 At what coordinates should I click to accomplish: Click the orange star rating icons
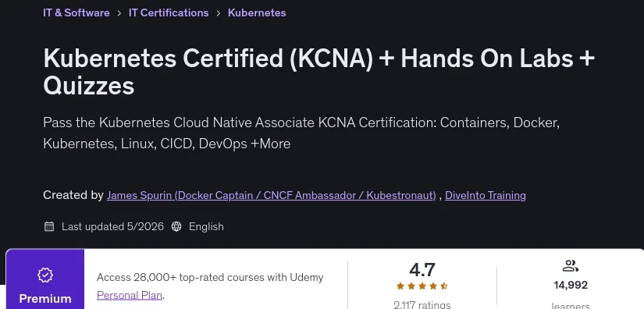[x=422, y=286]
